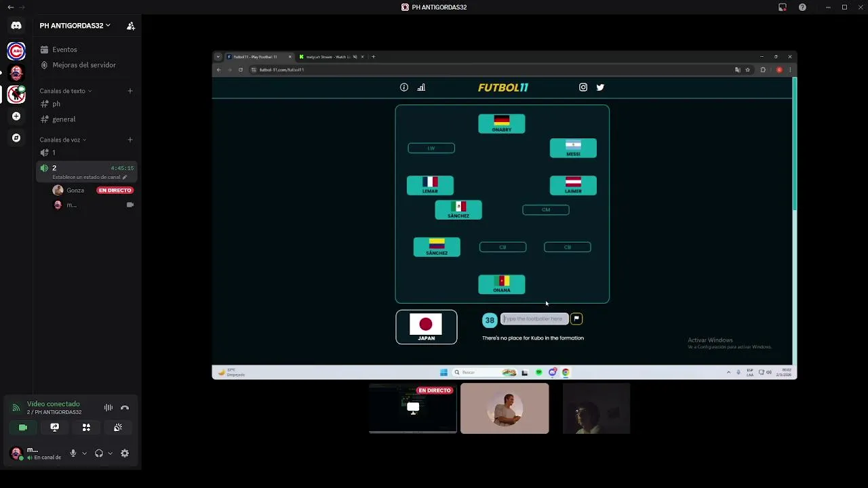Click the Video conectado status text
Screen dimensions: 868x488
[54, 404]
